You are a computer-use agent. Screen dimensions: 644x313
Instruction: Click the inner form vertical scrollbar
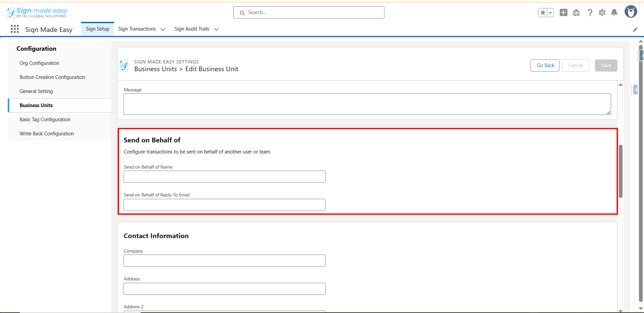pos(620,171)
